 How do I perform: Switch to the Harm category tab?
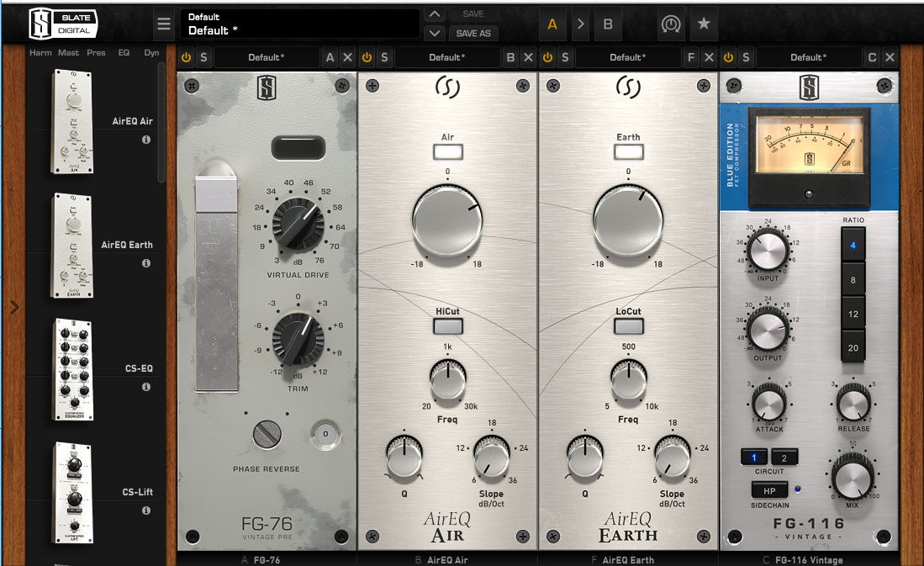[40, 52]
